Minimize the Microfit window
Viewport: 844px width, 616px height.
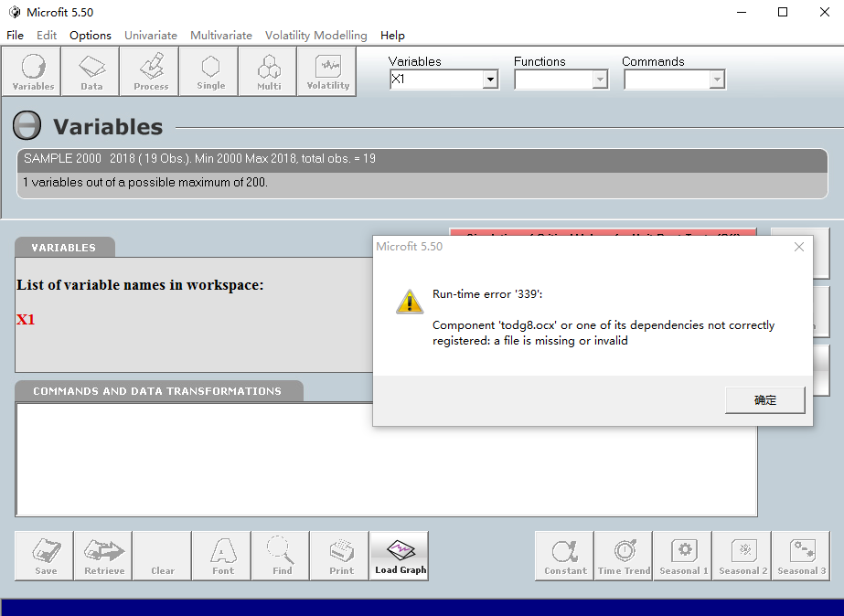[x=742, y=12]
